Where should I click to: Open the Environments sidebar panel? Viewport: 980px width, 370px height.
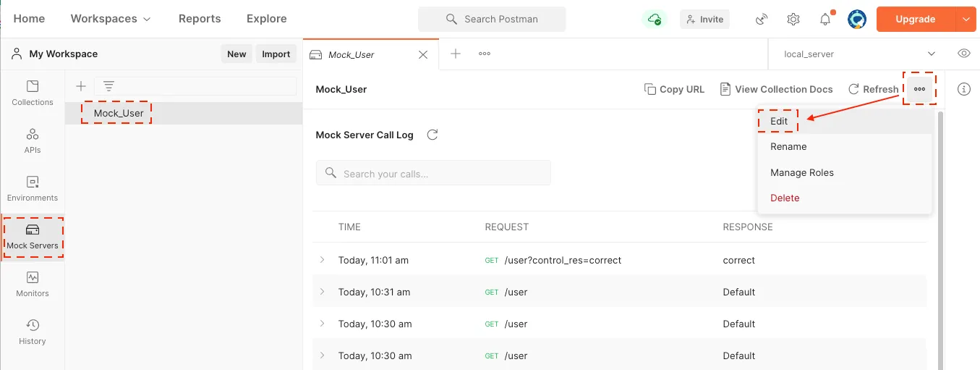click(x=33, y=189)
